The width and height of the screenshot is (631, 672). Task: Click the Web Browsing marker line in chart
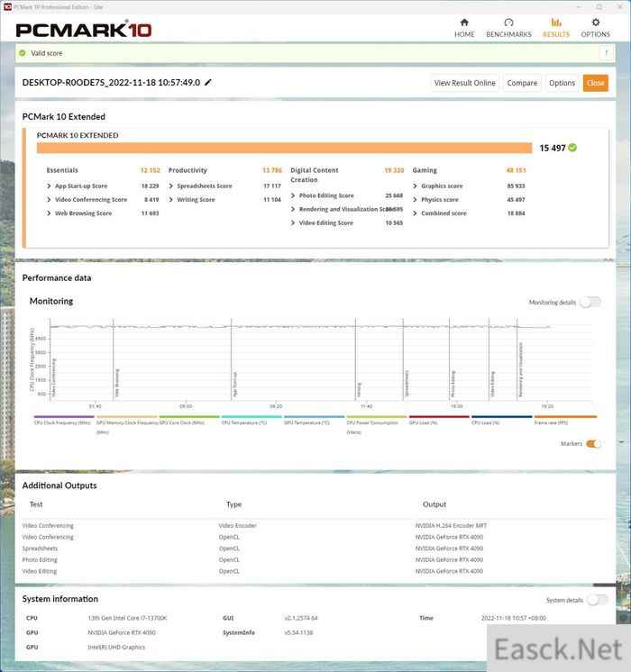[114, 360]
